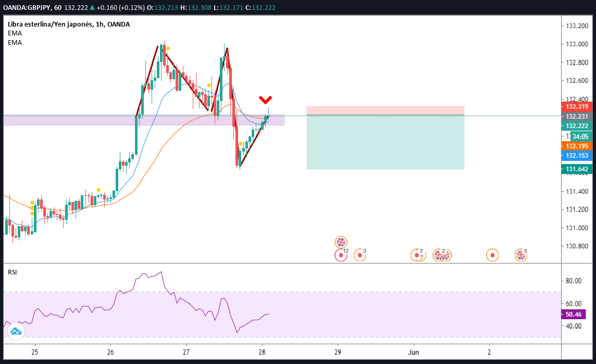This screenshot has height=364, width=596.
Task: Click the blue cloud snapshot icon in RSI pane
Action: click(x=16, y=331)
